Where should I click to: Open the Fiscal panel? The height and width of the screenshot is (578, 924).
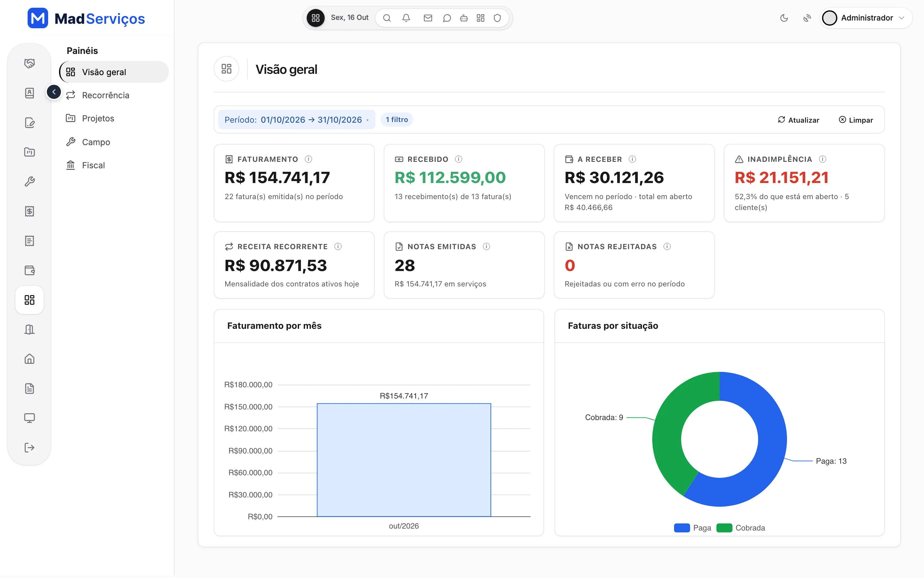click(x=114, y=165)
